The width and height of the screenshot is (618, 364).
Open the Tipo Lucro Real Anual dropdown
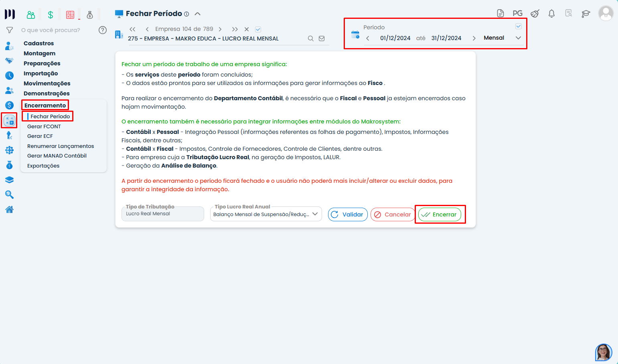pos(266,214)
